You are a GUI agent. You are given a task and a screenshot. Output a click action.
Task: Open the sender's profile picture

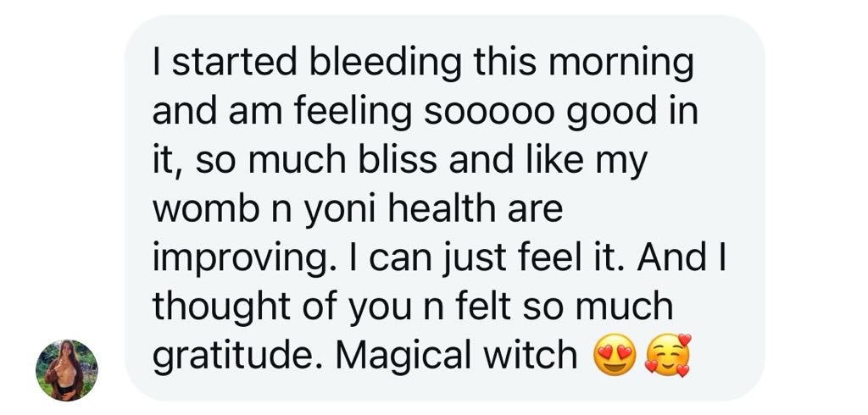tap(66, 370)
